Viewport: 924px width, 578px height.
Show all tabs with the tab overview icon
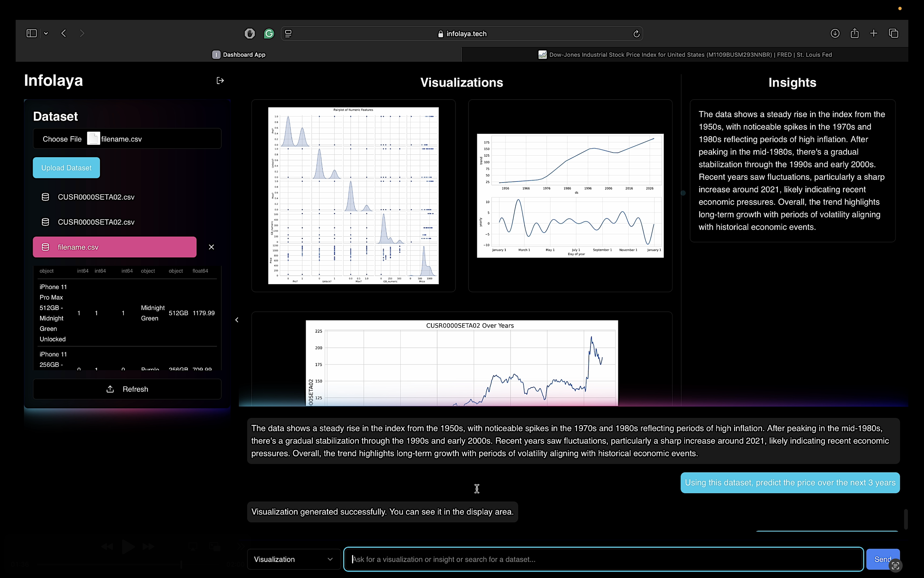pyautogui.click(x=893, y=33)
